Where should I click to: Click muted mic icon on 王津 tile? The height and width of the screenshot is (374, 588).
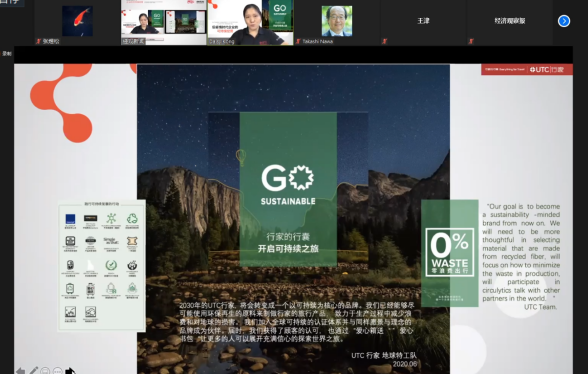384,41
